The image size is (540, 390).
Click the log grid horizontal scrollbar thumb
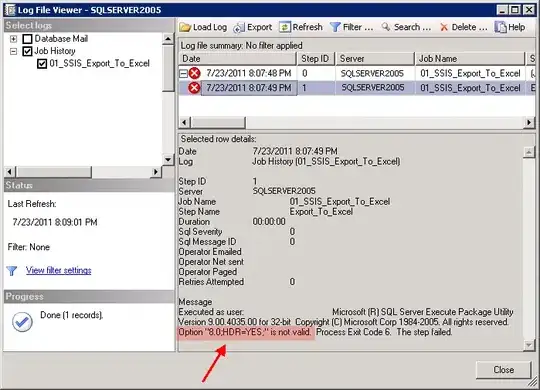218,122
